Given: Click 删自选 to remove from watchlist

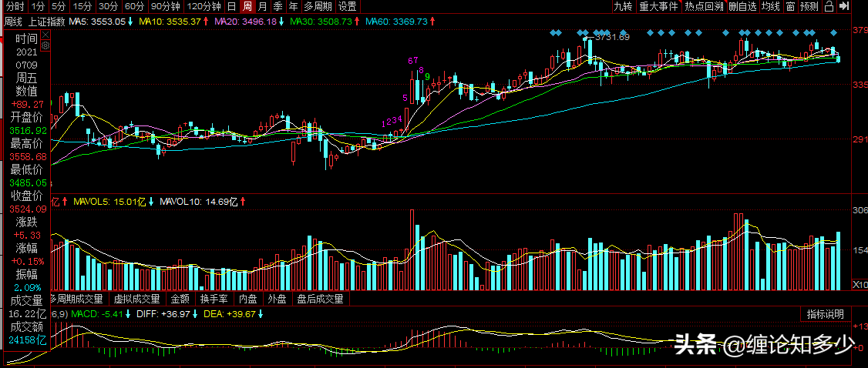Looking at the screenshot, I should (x=742, y=7).
